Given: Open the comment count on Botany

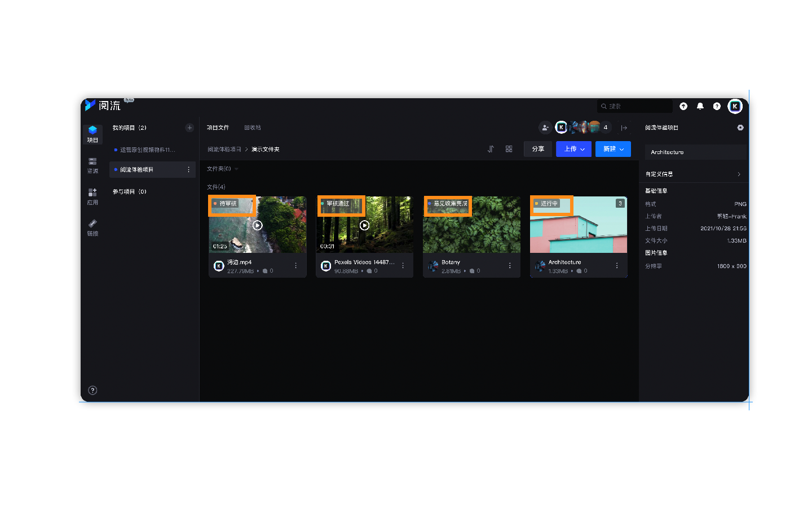Looking at the screenshot, I should tap(475, 271).
